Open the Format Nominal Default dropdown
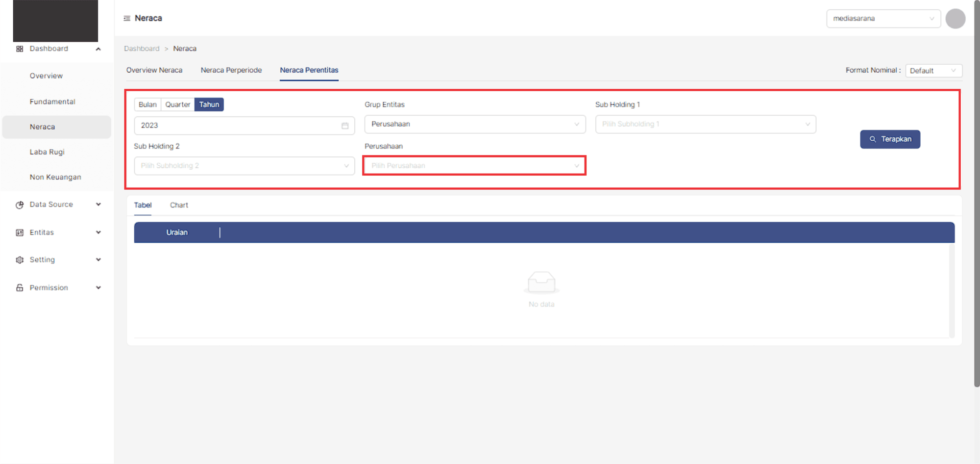Screen dimensions: 980x464 [x=933, y=71]
